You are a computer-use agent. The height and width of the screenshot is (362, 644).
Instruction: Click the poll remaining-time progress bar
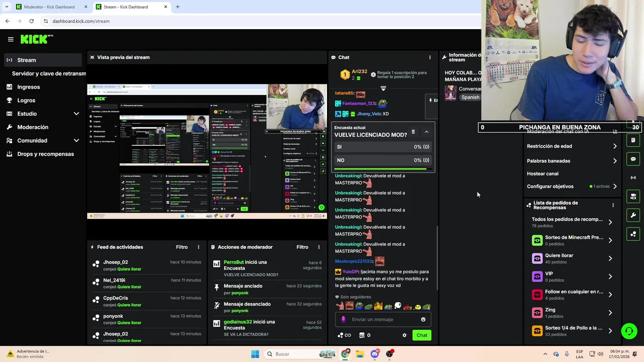click(383, 169)
